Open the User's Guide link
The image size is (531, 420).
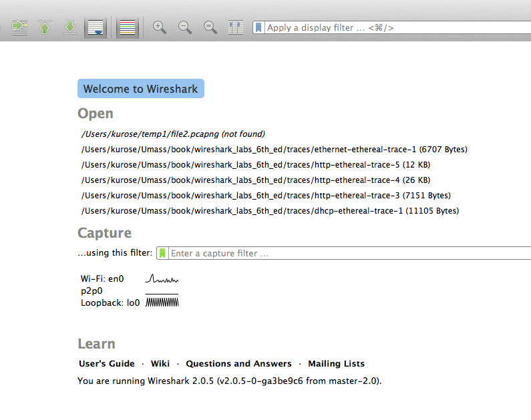pyautogui.click(x=107, y=363)
